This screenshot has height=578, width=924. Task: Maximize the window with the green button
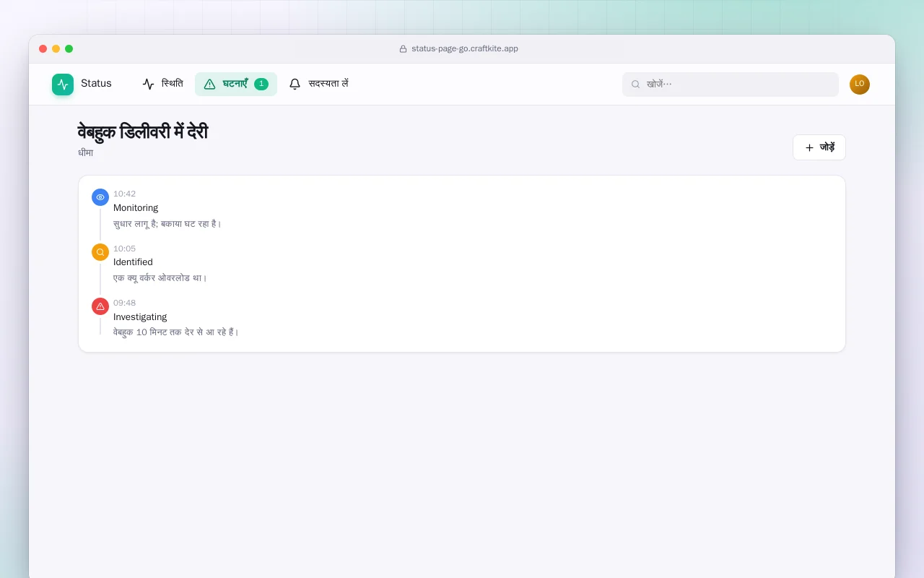[x=69, y=49]
